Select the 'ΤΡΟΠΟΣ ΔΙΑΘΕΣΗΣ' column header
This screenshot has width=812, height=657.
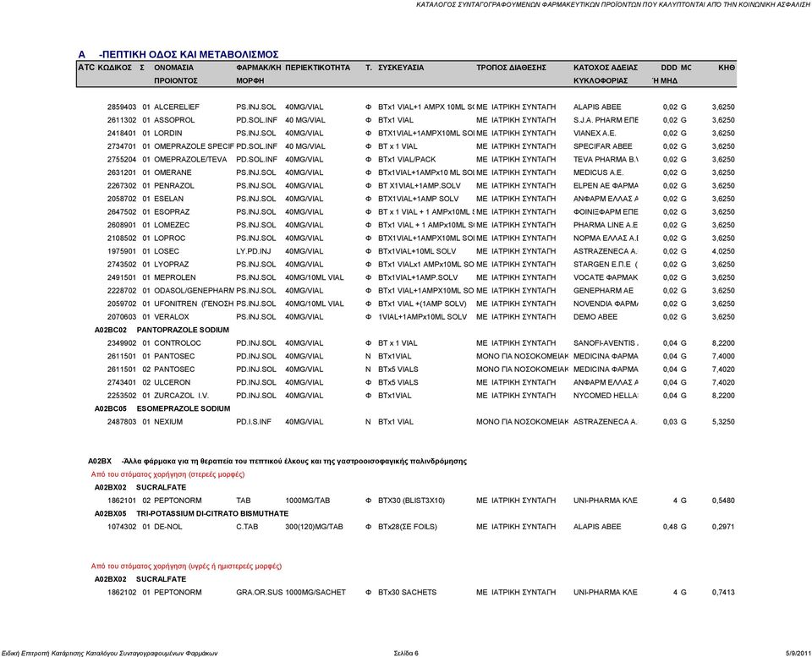511,68
